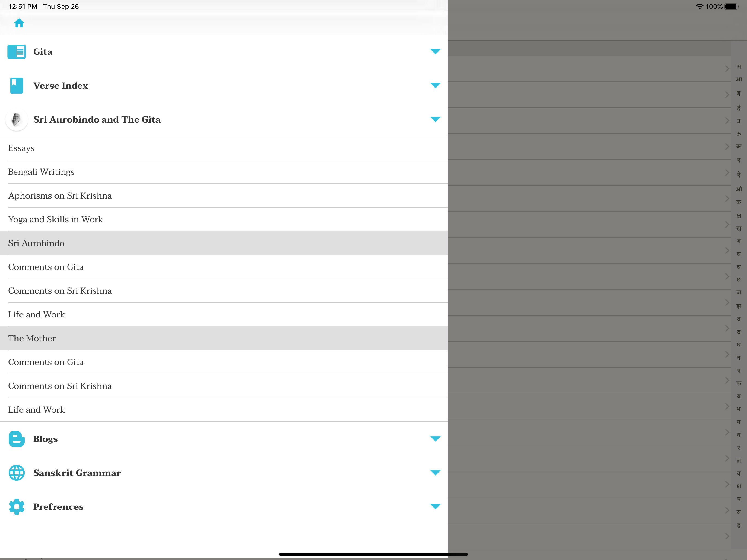747x560 pixels.
Task: Open Bengali Writings entry
Action: click(x=224, y=172)
